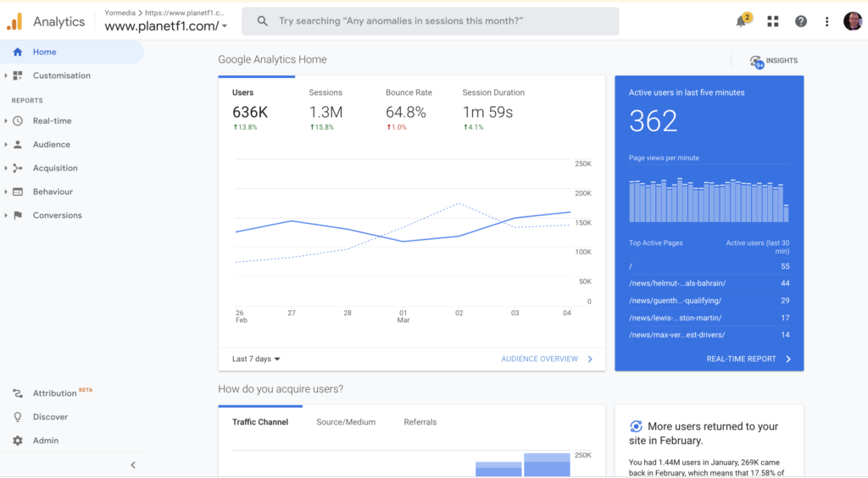Select the Session Duration metric tab
This screenshot has height=478, width=868.
coord(494,109)
